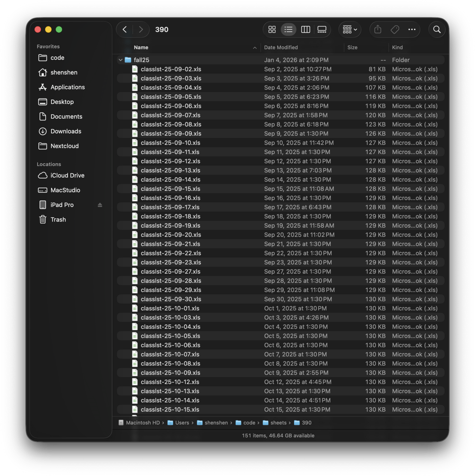Sort by Name column header
Screen dimensions: 475x476
click(x=141, y=48)
